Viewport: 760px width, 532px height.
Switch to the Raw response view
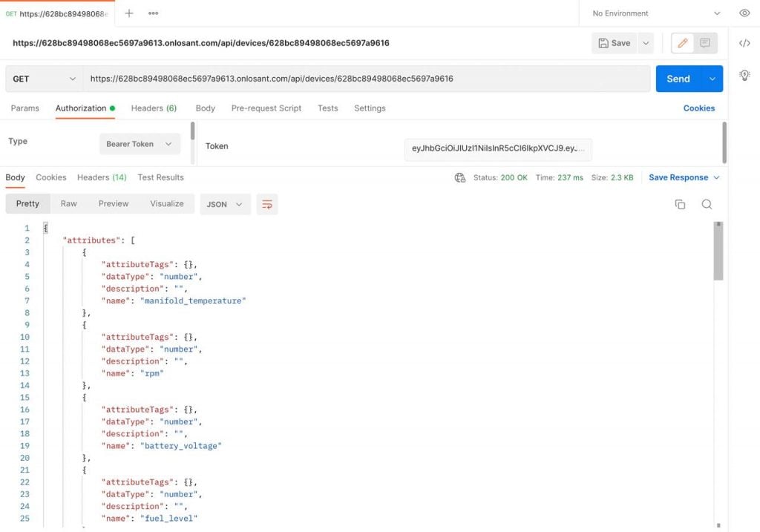[69, 203]
